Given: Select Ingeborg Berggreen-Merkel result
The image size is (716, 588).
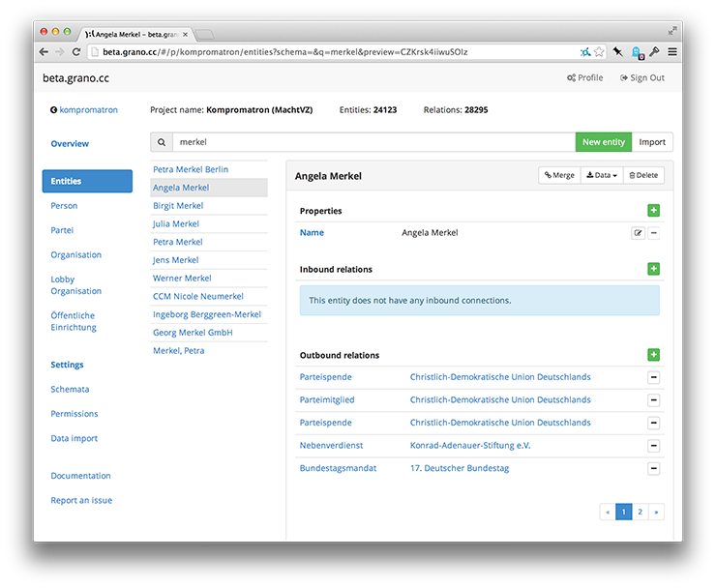Looking at the screenshot, I should pos(207,314).
